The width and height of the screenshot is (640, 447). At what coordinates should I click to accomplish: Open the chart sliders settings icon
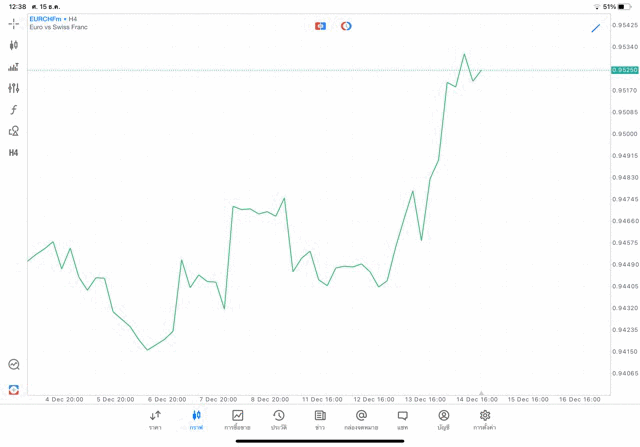pos(14,88)
